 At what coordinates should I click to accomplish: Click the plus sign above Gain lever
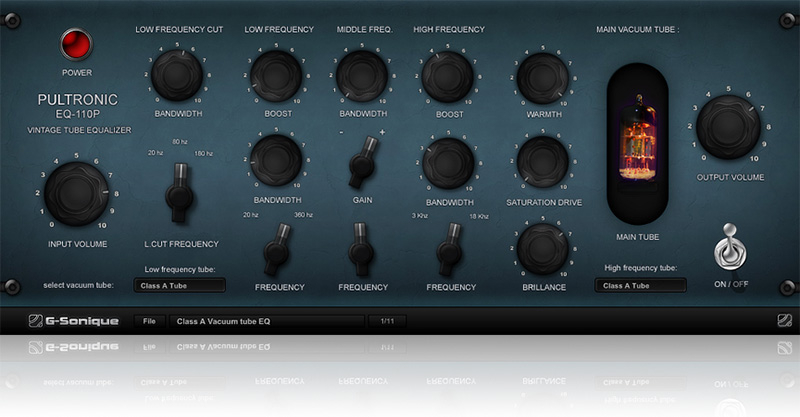tap(382, 132)
